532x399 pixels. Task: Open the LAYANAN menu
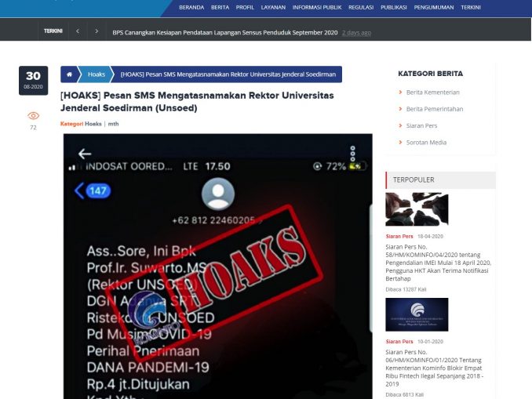pos(273,8)
